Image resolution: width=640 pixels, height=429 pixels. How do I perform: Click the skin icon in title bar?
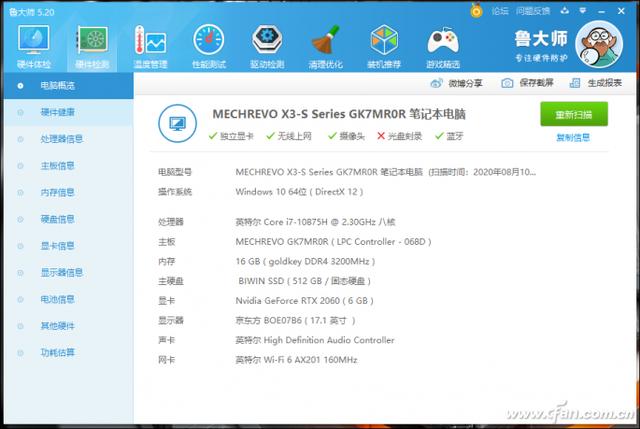[565, 11]
